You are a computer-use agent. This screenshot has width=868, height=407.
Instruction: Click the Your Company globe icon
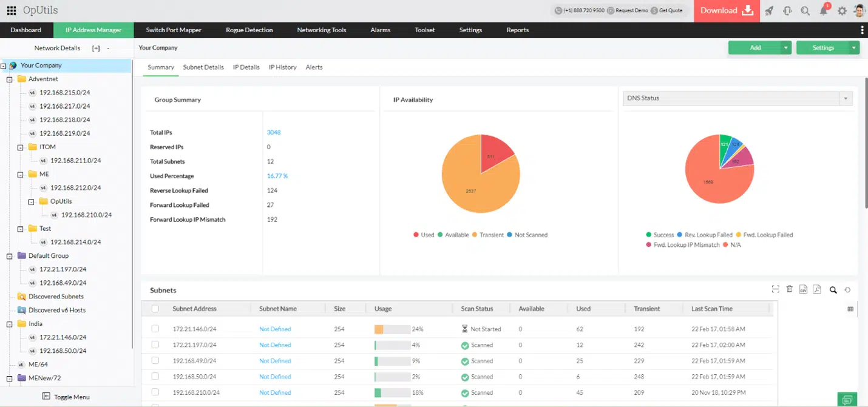tap(13, 66)
